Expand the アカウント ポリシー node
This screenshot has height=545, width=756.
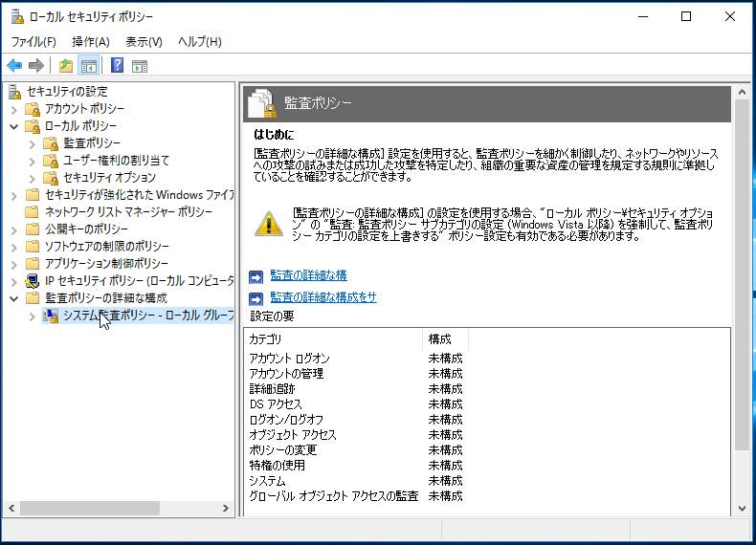pyautogui.click(x=14, y=110)
